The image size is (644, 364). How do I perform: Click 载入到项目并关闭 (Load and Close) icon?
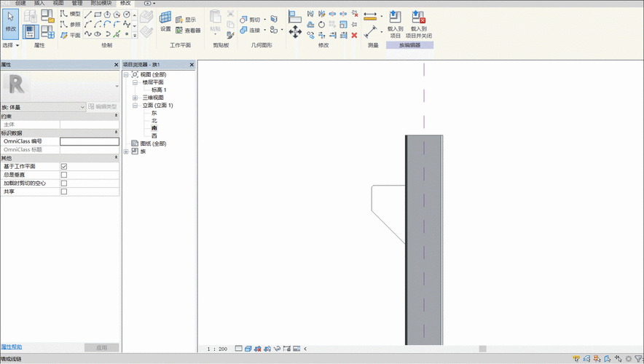click(418, 17)
